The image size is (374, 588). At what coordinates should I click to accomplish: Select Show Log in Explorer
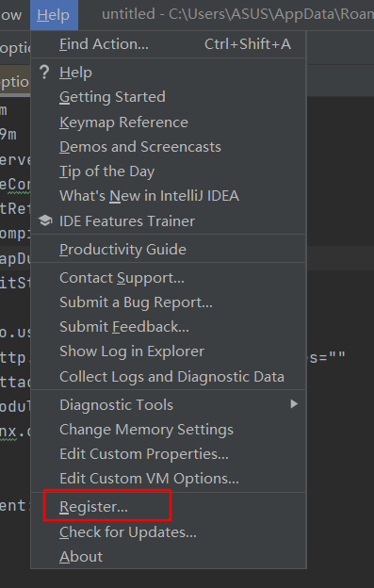point(169,351)
